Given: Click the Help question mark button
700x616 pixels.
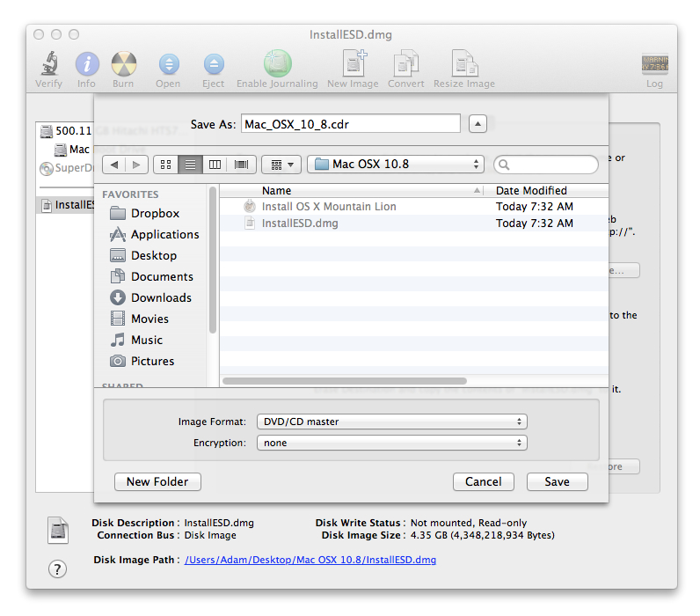Looking at the screenshot, I should (x=57, y=569).
